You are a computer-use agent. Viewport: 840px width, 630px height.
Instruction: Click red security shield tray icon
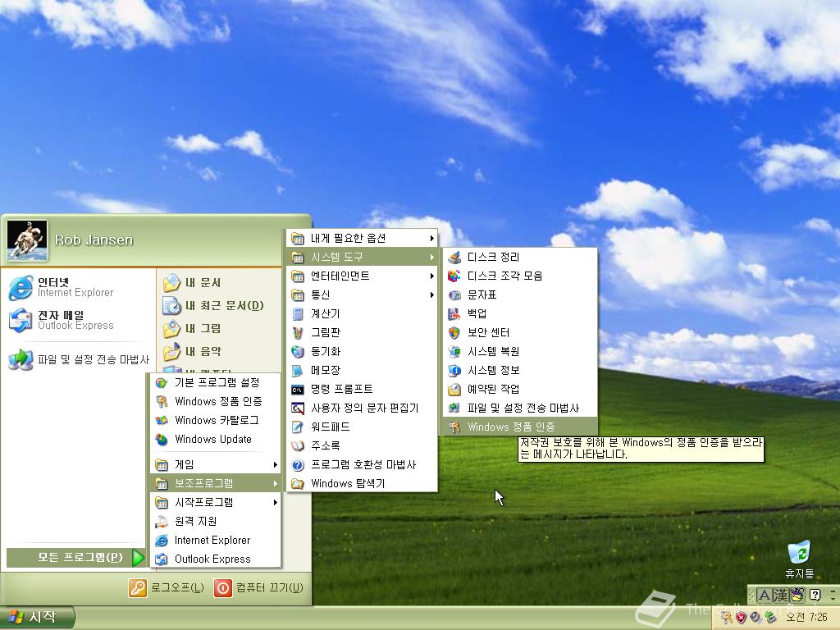[741, 618]
